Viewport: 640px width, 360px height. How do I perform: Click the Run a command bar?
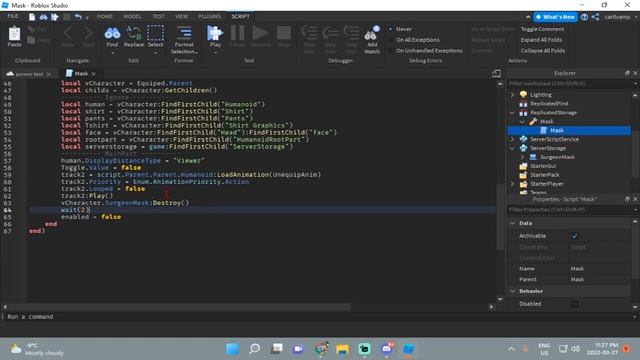[x=318, y=317]
